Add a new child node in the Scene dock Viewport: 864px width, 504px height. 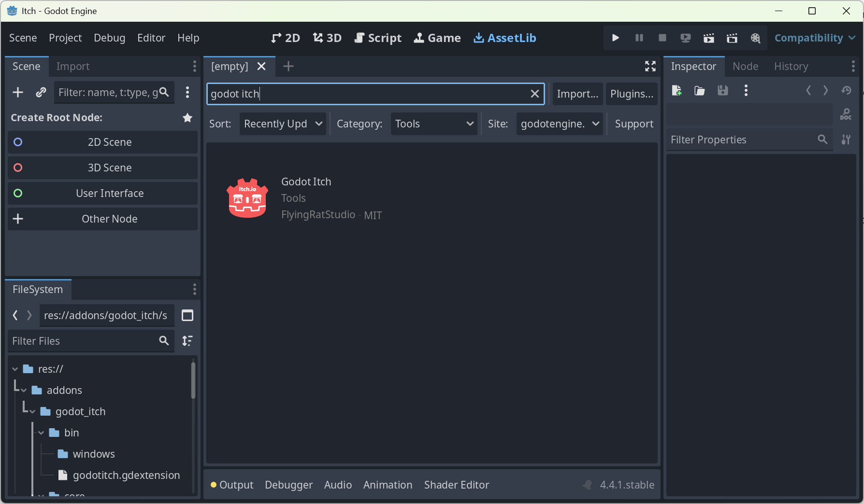[18, 92]
